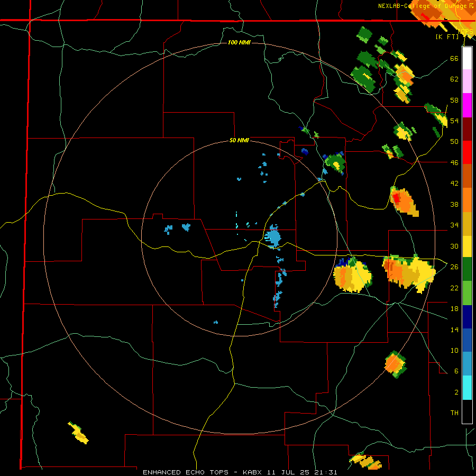Click the medium blue legend swatch

coord(467,340)
